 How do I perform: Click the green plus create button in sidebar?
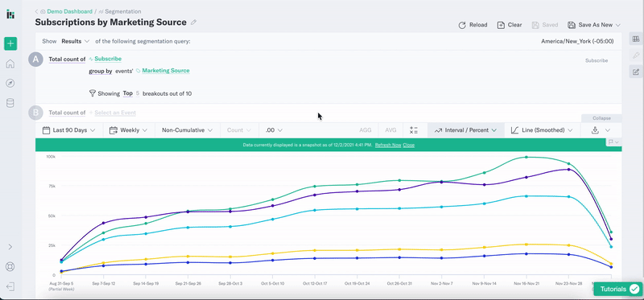tap(10, 43)
